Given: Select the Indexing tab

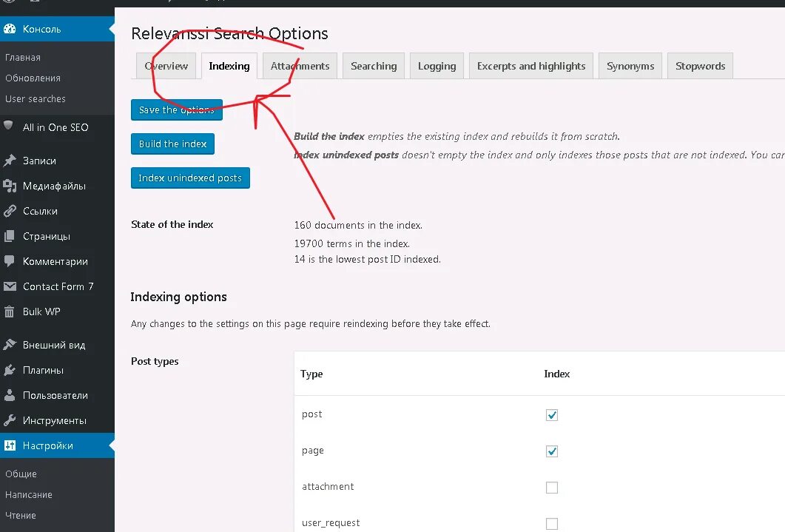Looking at the screenshot, I should (229, 66).
